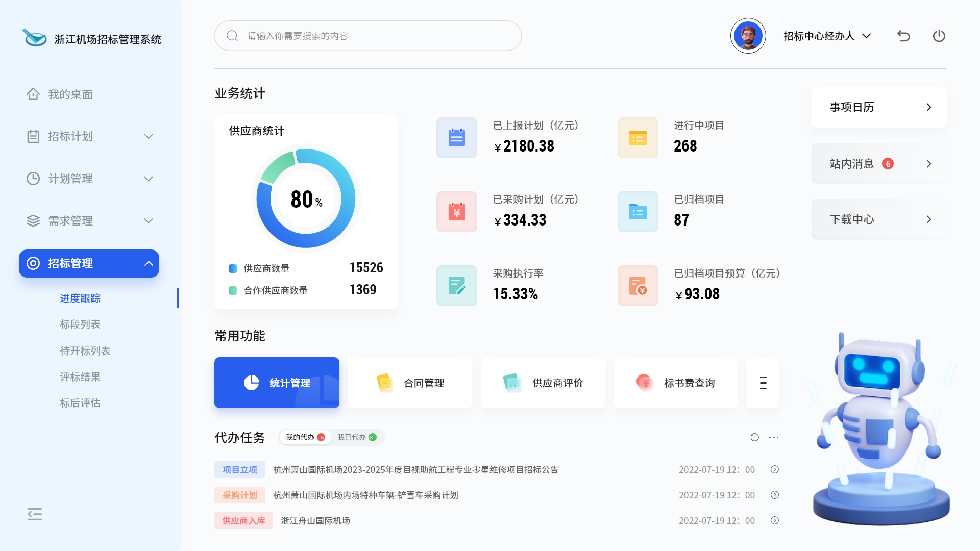Image resolution: width=980 pixels, height=551 pixels.
Task: Select 标段列表 in the sidebar submenu
Action: point(80,324)
